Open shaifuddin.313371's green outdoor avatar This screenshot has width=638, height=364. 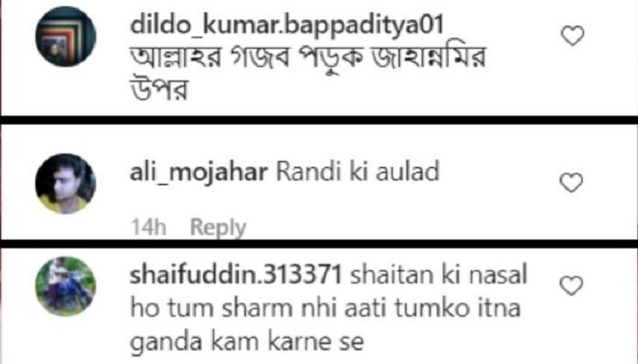pyautogui.click(x=65, y=287)
